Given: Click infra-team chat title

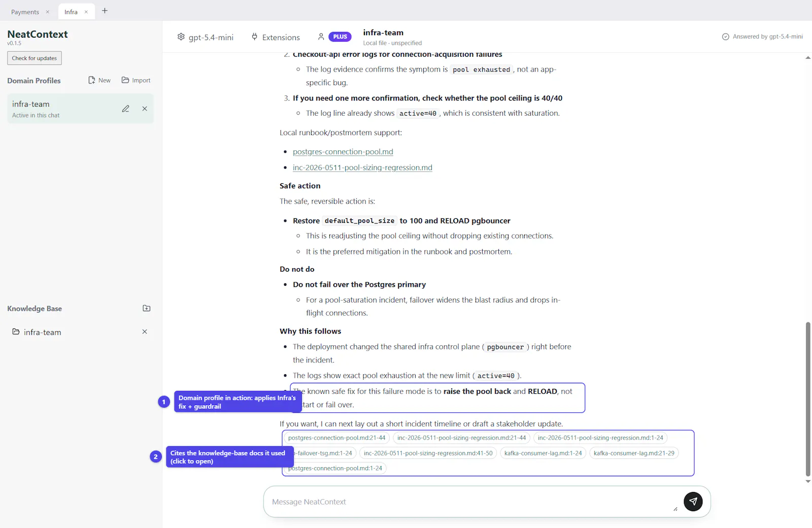Looking at the screenshot, I should click(x=383, y=32).
